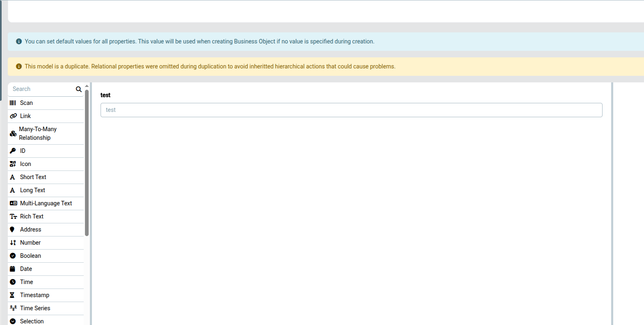Choose the Rich Text property

[x=32, y=216]
